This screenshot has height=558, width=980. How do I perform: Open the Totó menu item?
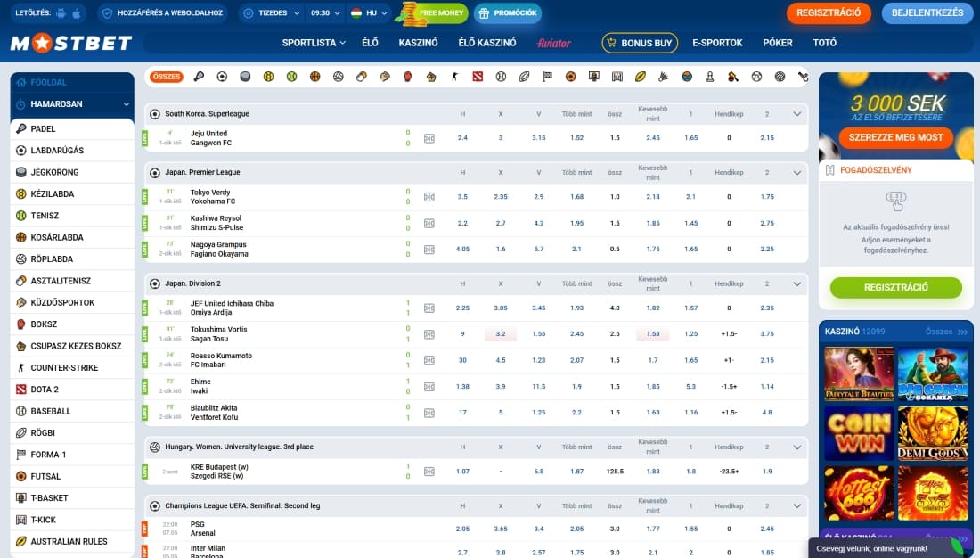pyautogui.click(x=824, y=43)
